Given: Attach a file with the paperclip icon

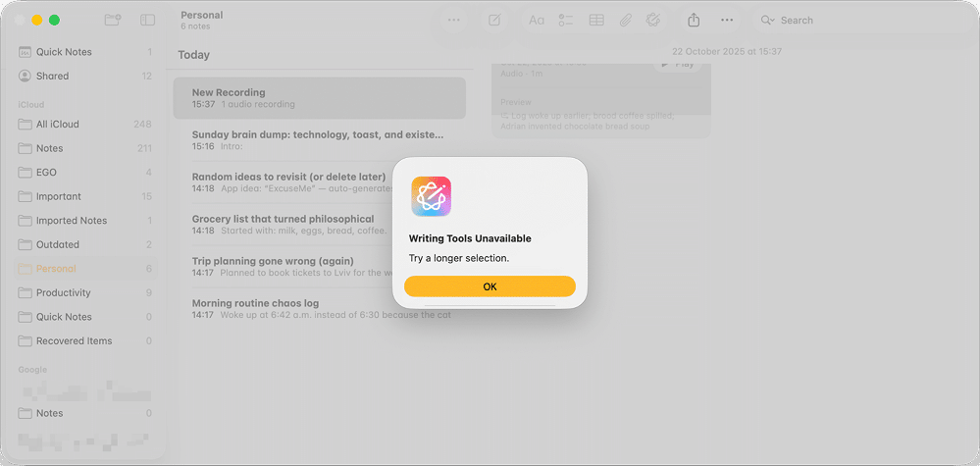Looking at the screenshot, I should (625, 20).
